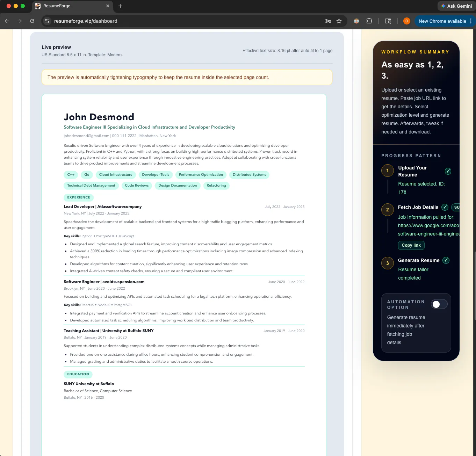Close the ResumeForge tab
This screenshot has width=476, height=456.
coord(108,6)
